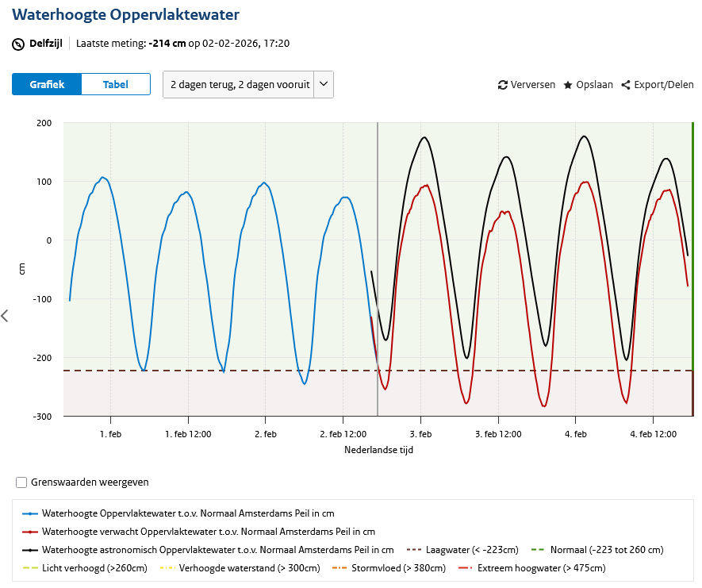Viewport: 702px width, 588px height.
Task: Click the Opslaan star icon
Action: [568, 85]
